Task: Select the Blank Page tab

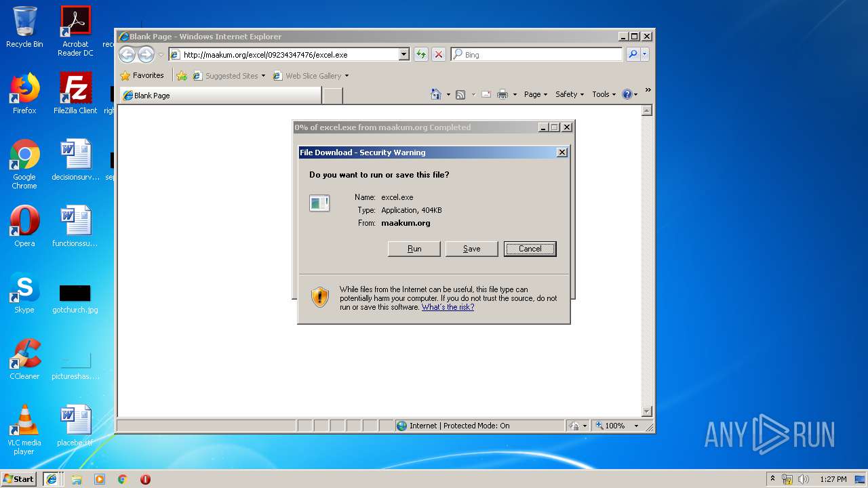Action: pos(220,96)
